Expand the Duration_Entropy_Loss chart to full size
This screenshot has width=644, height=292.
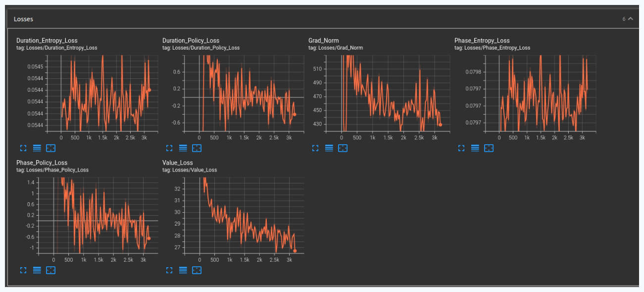point(23,148)
